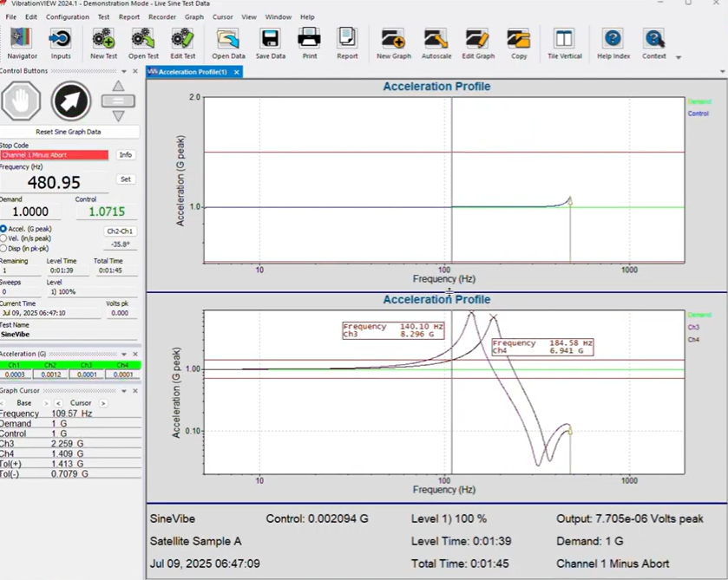Click the Tile Vertical toolbar icon
The width and height of the screenshot is (728, 580).
[565, 43]
